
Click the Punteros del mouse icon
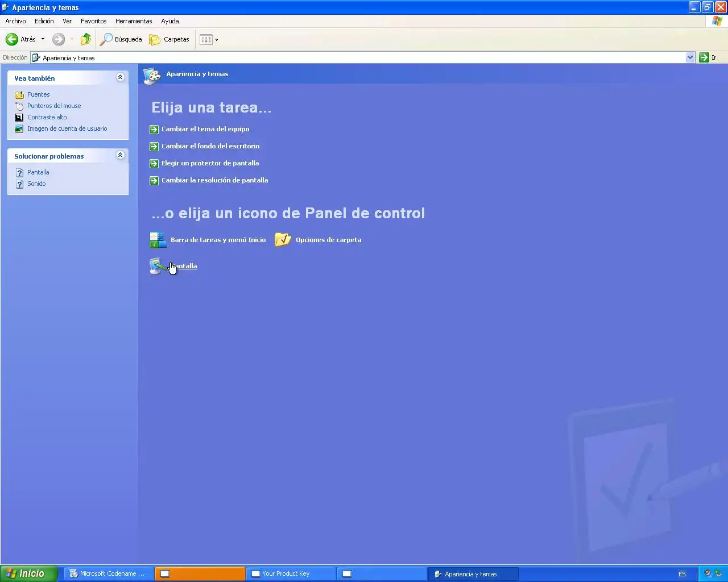click(19, 106)
